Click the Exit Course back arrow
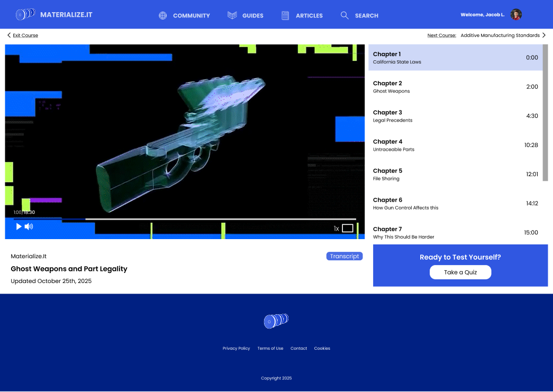 (x=9, y=35)
